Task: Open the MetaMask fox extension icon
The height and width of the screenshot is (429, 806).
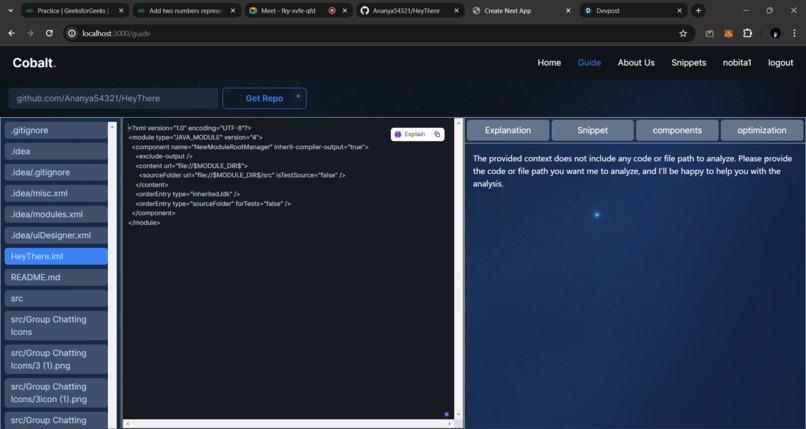Action: [x=728, y=33]
